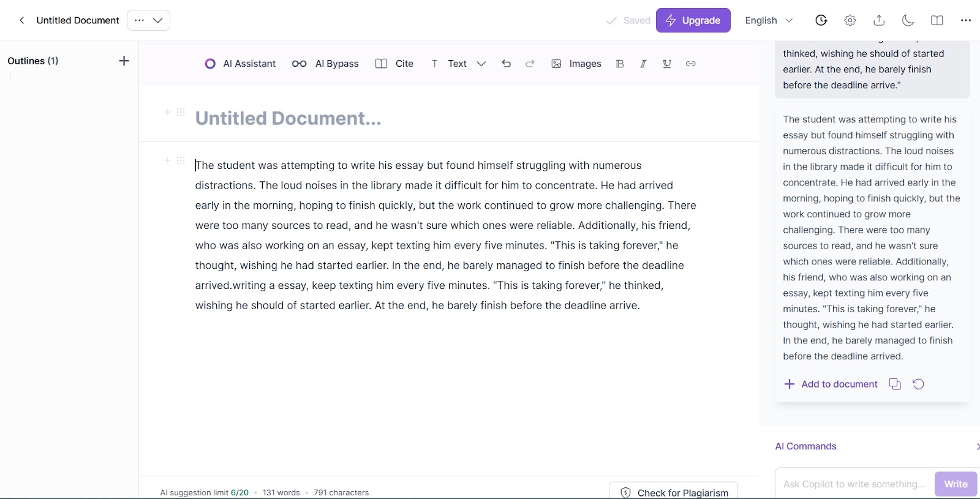This screenshot has height=499, width=980.
Task: Open the settings gear icon
Action: click(850, 20)
